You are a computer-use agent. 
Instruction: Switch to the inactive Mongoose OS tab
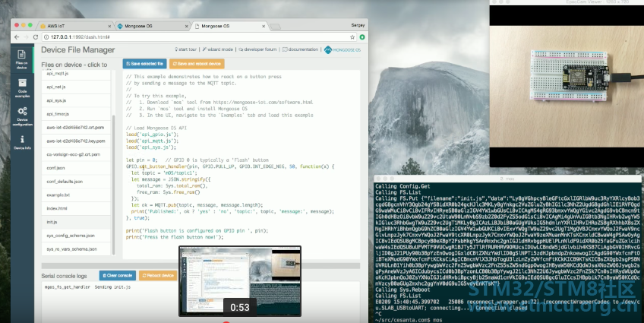pos(153,26)
